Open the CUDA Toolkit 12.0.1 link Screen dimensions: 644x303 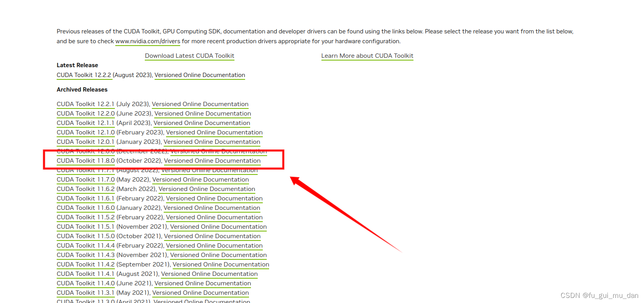85,142
